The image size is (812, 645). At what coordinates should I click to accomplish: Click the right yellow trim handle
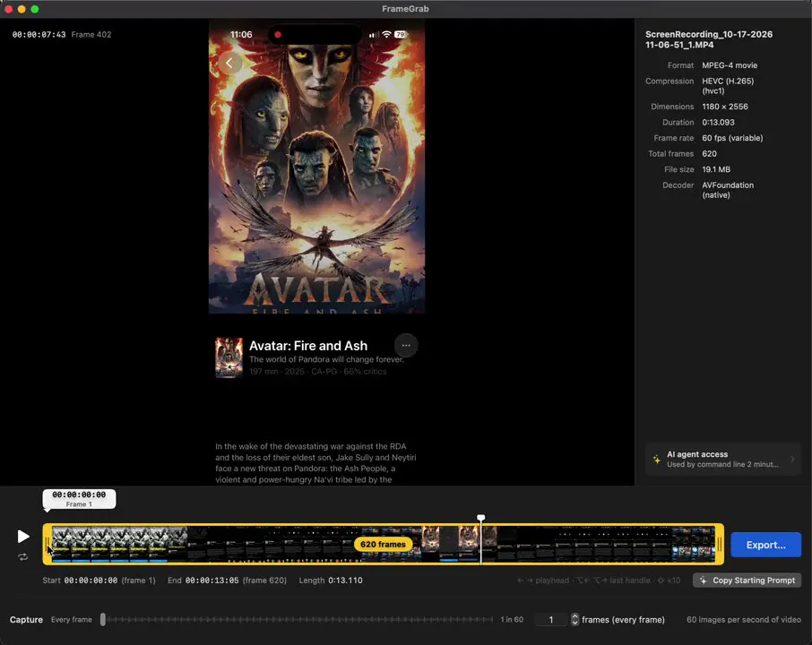(x=720, y=544)
